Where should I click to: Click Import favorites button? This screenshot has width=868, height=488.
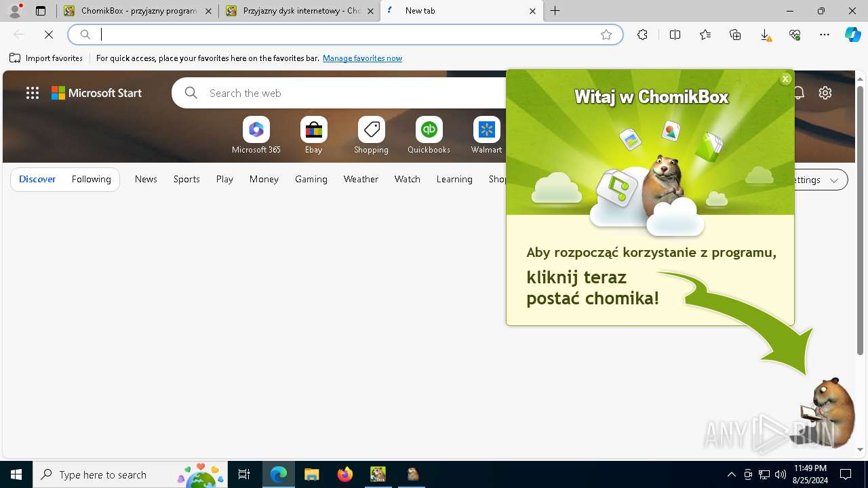(46, 58)
